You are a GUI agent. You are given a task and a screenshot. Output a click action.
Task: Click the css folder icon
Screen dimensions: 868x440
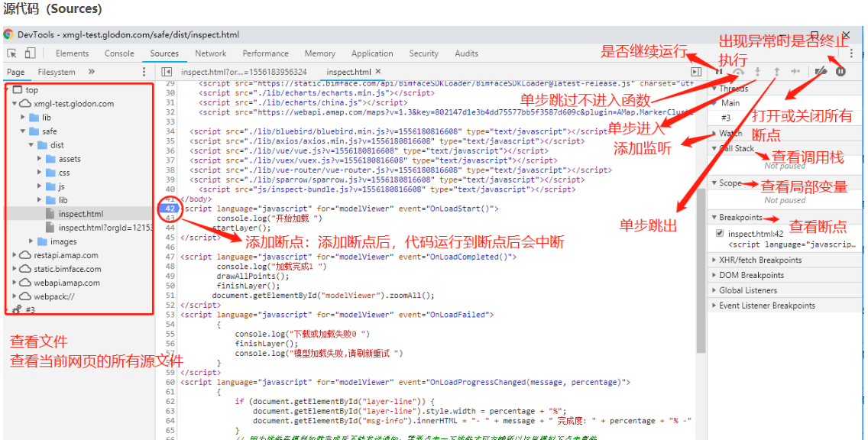[50, 173]
